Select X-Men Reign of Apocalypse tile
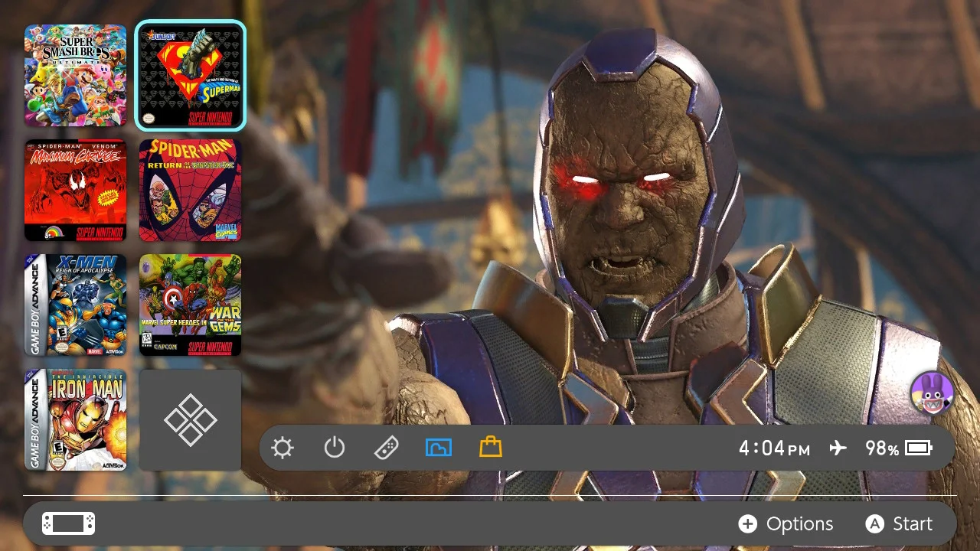The width and height of the screenshot is (980, 551). (x=75, y=305)
